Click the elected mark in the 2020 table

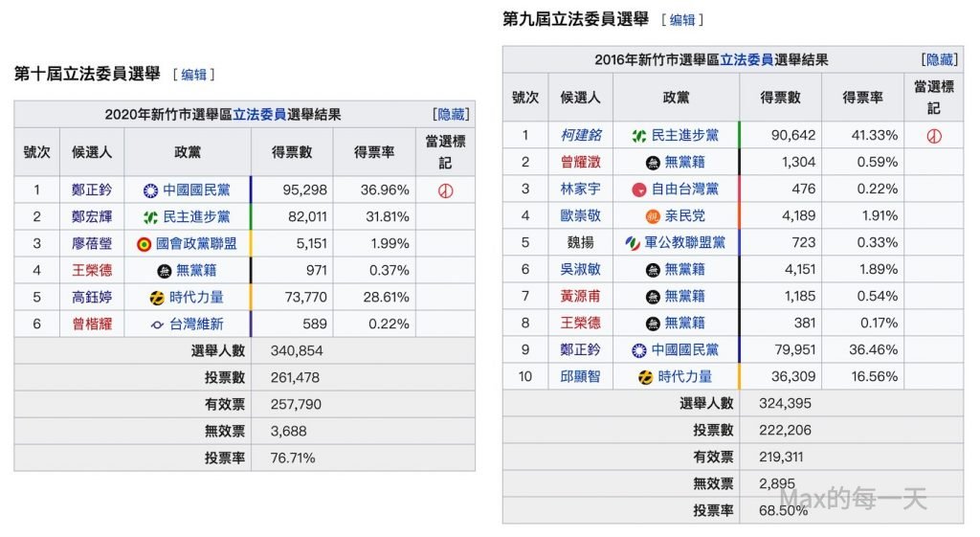(x=445, y=190)
